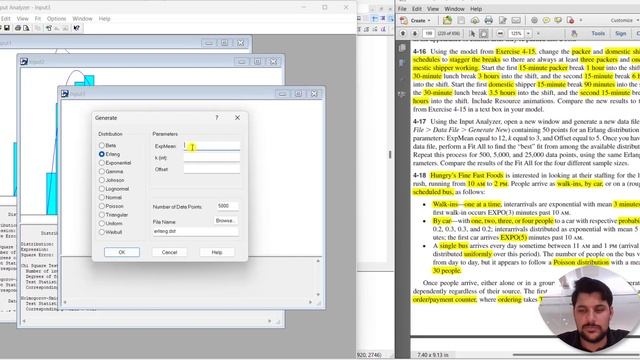
Task: Go to previous page with Acrobat up arrow
Action: 402,33
